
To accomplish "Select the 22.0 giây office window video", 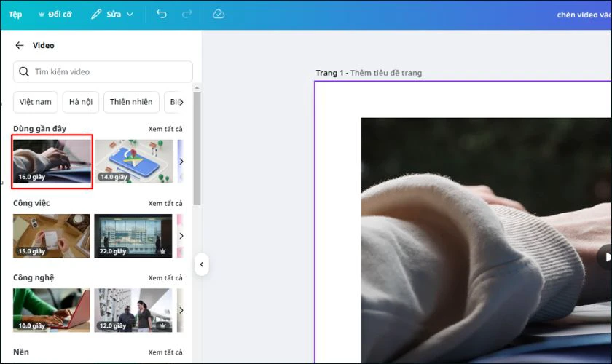I will pos(133,236).
